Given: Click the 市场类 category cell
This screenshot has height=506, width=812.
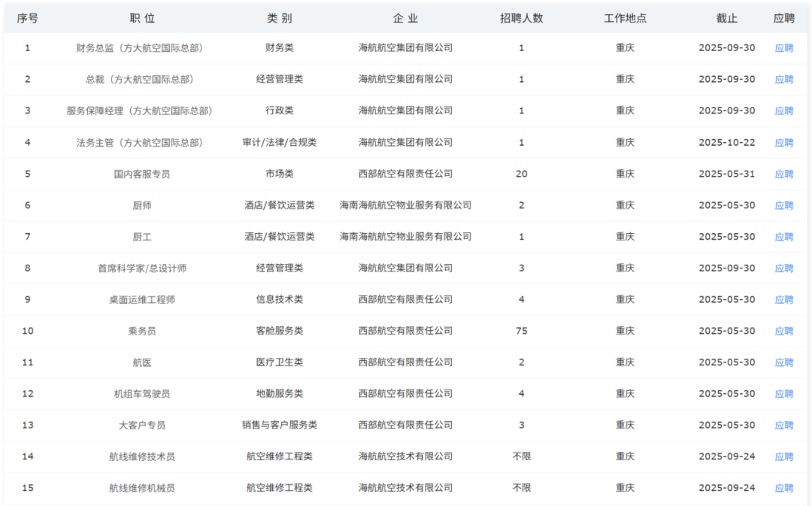Looking at the screenshot, I should point(279,174).
